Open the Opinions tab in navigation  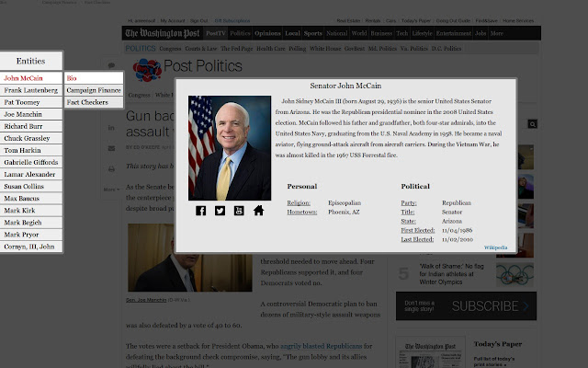coord(267,33)
